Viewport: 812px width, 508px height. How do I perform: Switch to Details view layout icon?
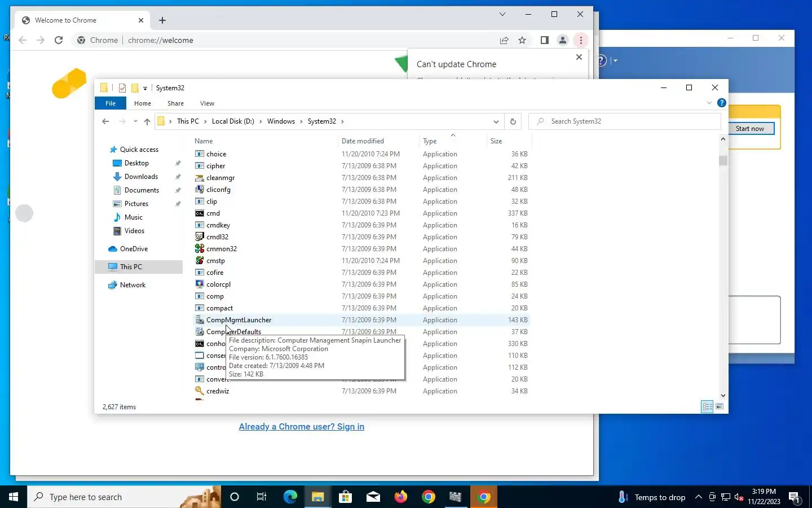(707, 406)
